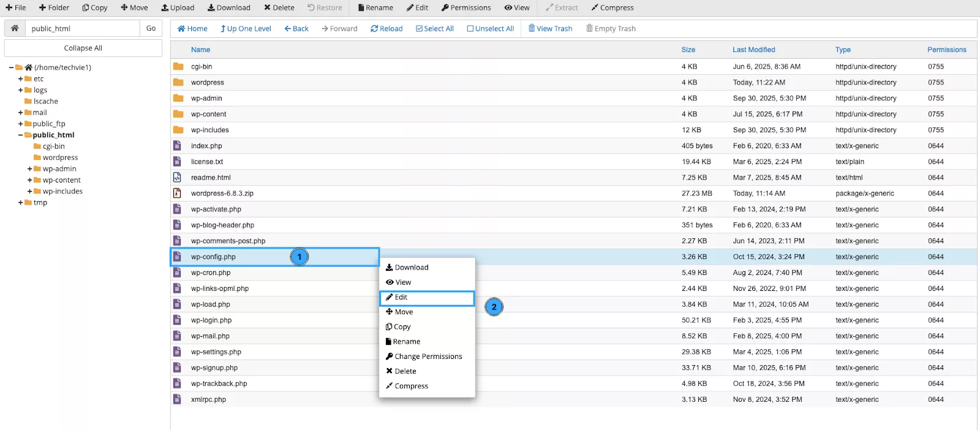Sort files by Last Modified column
980x430 pixels.
[x=753, y=50]
